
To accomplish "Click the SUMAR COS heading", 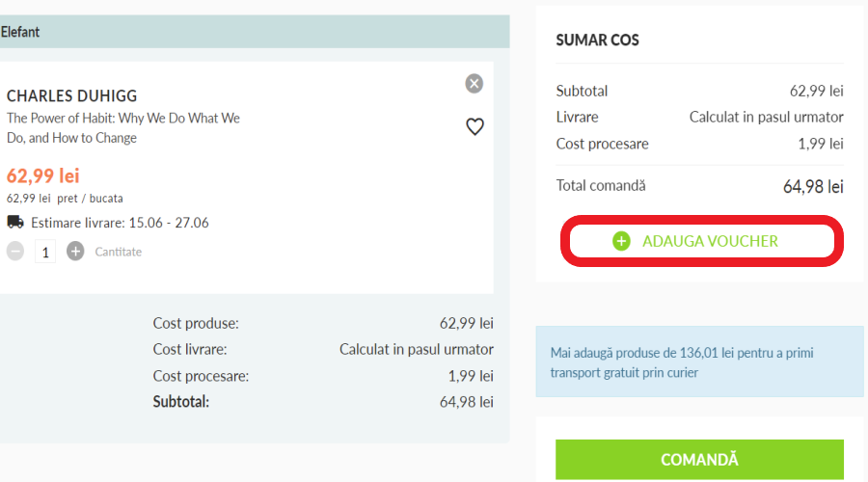I will pos(598,40).
